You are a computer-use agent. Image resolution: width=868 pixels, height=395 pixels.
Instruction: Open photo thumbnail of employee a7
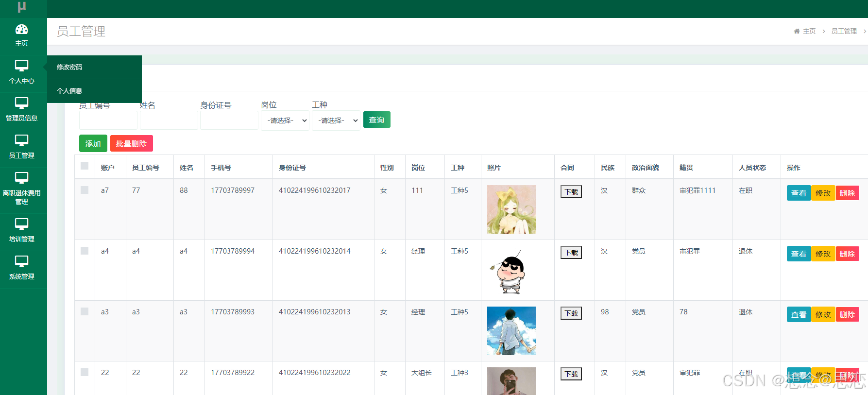coord(511,209)
